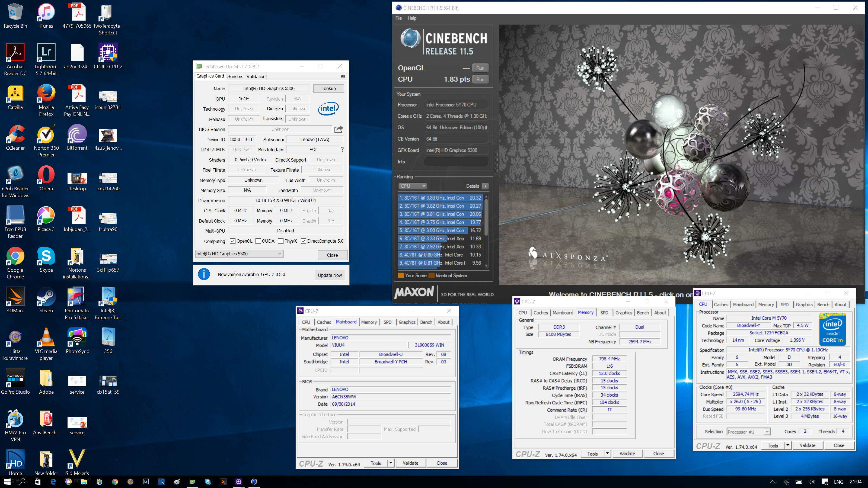Click the CPU-Z taskbar icon
Image resolution: width=868 pixels, height=488 pixels.
click(x=239, y=481)
